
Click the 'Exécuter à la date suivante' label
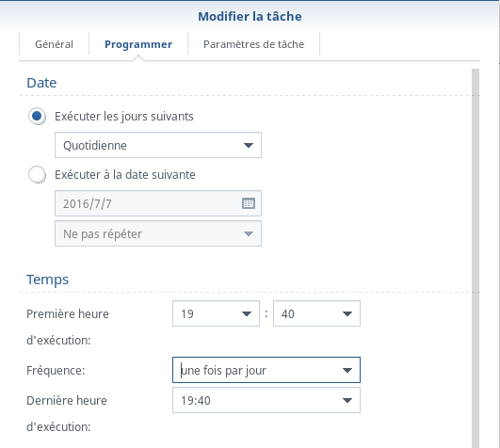click(x=125, y=175)
